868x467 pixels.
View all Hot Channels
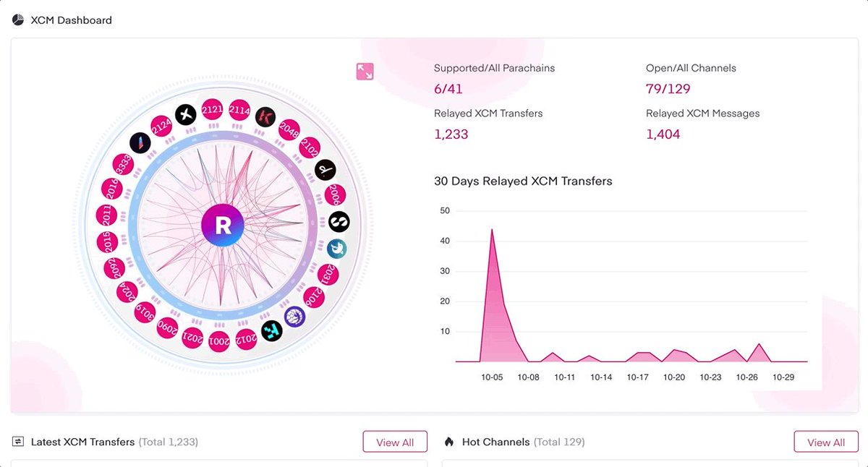(x=826, y=442)
